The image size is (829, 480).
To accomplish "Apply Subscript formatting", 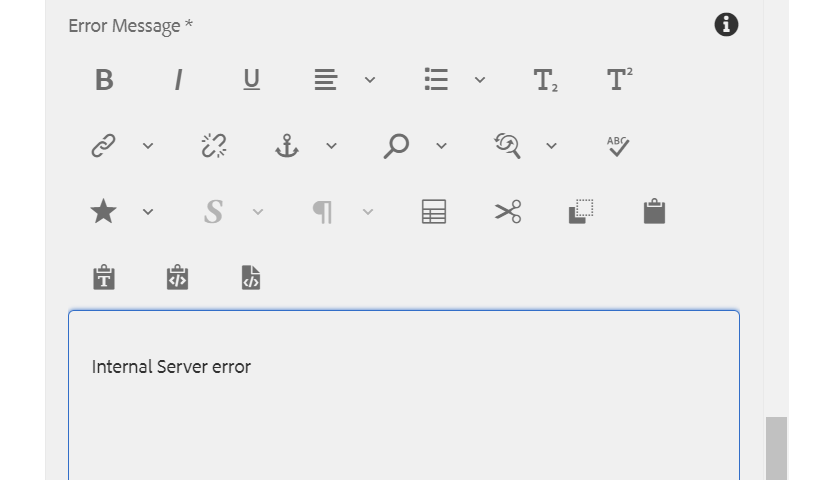I will [x=546, y=80].
